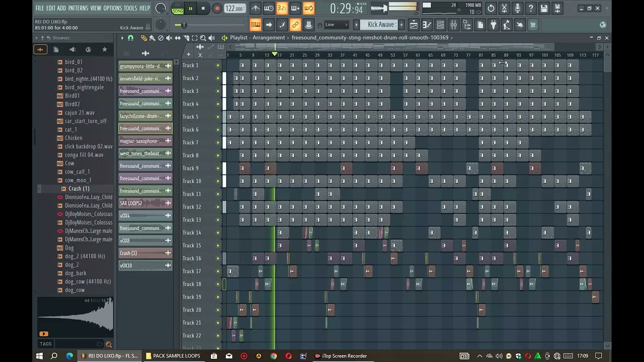Click the metronome icon

pyautogui.click(x=256, y=8)
